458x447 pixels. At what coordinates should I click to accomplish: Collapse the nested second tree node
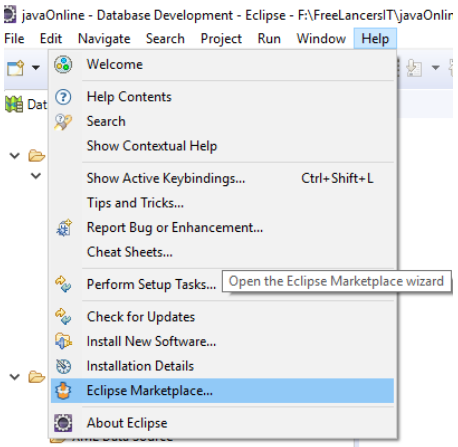tap(36, 175)
